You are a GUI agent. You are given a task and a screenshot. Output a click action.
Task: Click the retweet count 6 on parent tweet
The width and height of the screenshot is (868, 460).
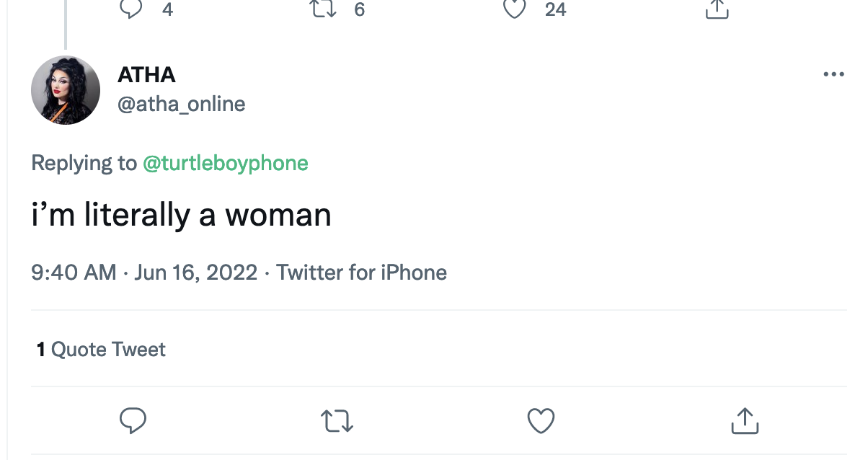click(359, 9)
